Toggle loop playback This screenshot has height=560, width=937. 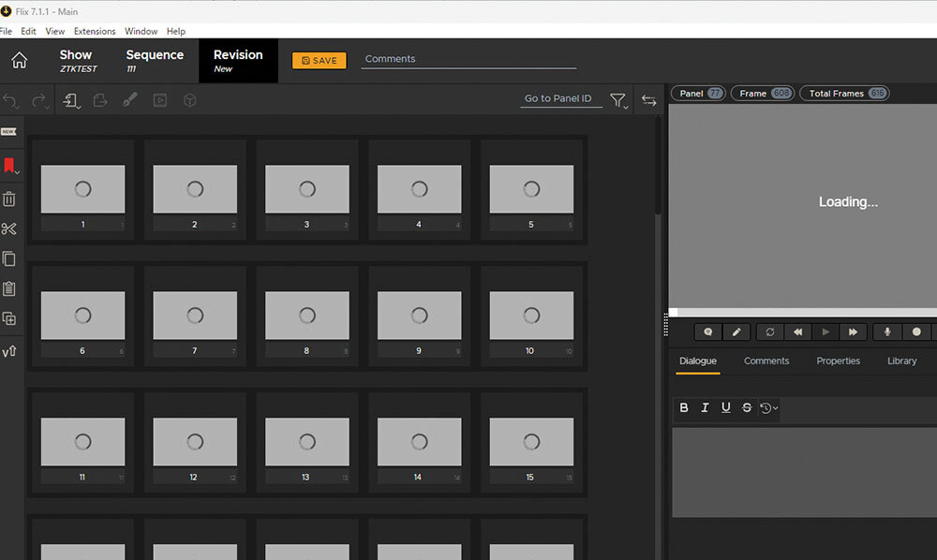coord(770,332)
